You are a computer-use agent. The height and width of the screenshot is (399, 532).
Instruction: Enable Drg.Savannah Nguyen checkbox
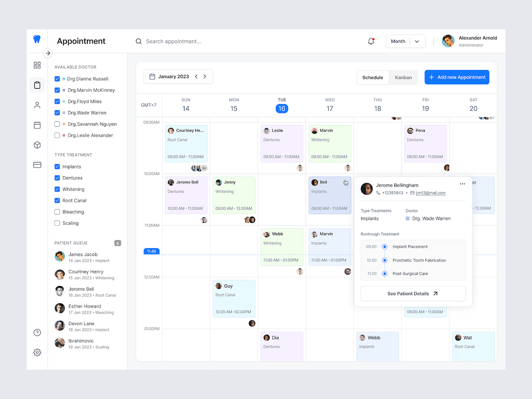coord(57,124)
